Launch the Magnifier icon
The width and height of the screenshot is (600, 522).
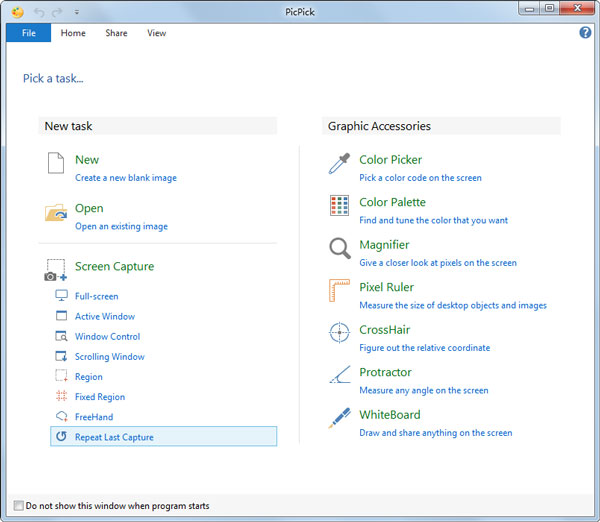[340, 249]
